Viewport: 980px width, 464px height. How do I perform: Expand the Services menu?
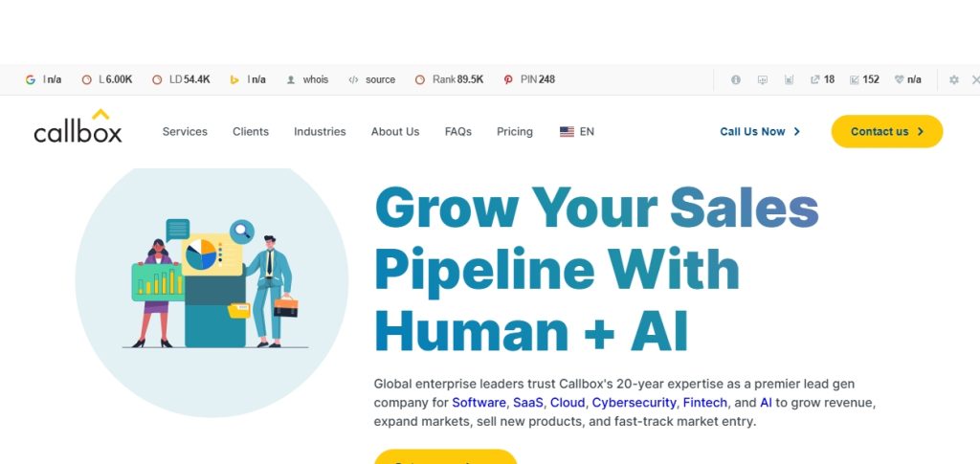185,132
